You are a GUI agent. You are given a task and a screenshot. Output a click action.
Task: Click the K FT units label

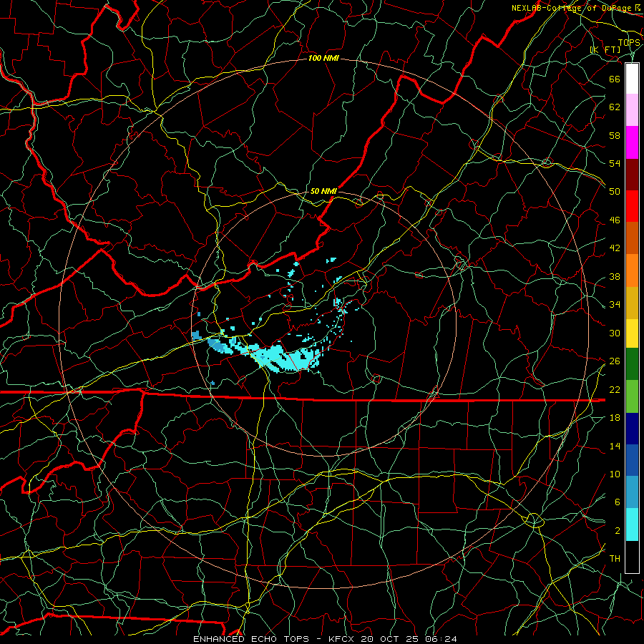(x=605, y=49)
